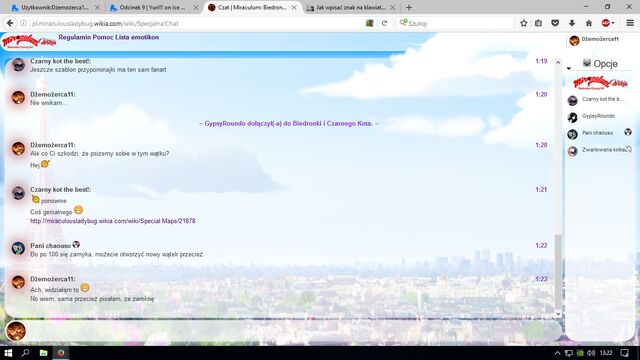Click the taskbar clock showing 13:22
Screen dimensions: 640x360
(x=607, y=353)
